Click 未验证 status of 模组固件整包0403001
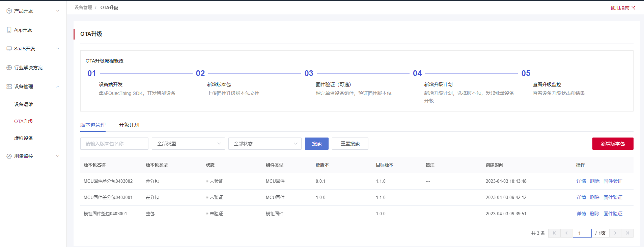This screenshot has height=247, width=644. 216,214
